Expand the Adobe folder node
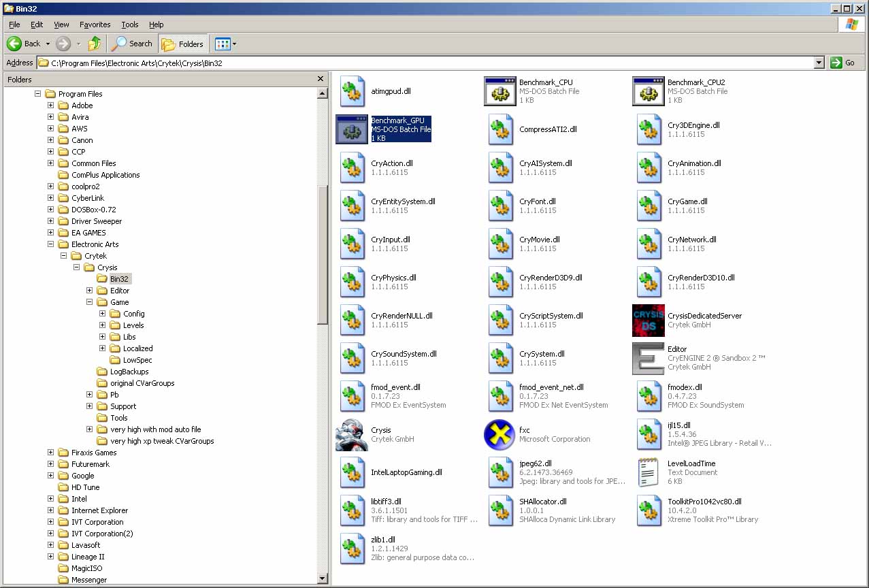869x588 pixels. point(50,105)
